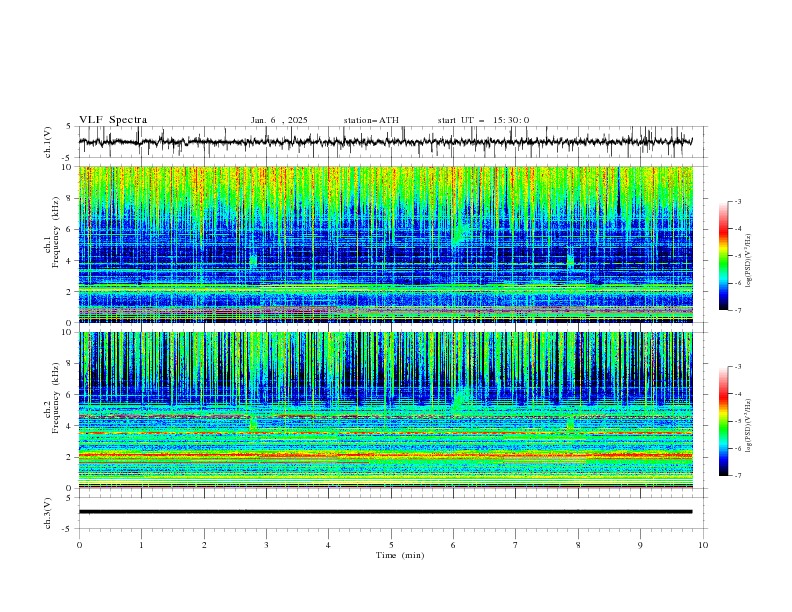Image resolution: width=792 pixels, height=612 pixels.
Task: Click the "-3" tick on ch.1 colorbar
Action: click(737, 201)
